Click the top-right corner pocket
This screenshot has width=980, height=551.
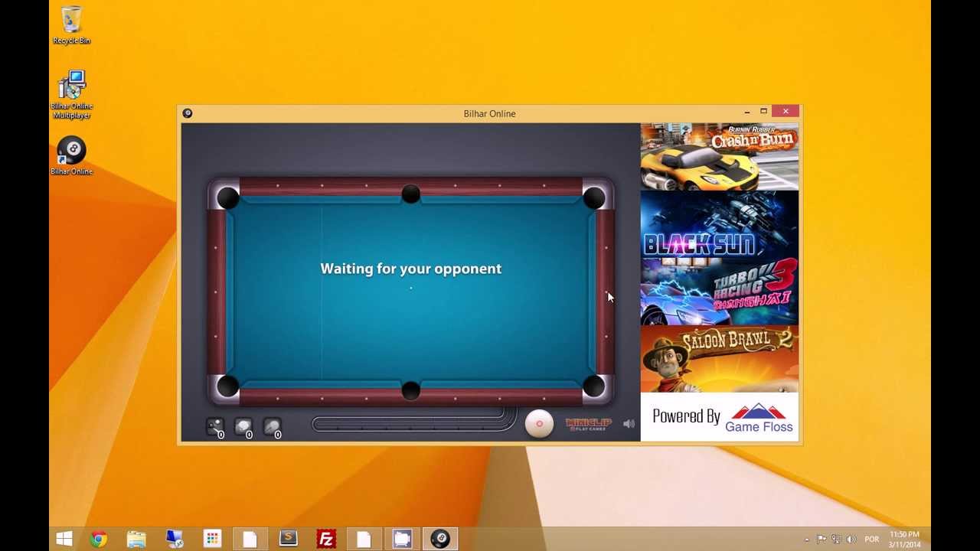594,198
